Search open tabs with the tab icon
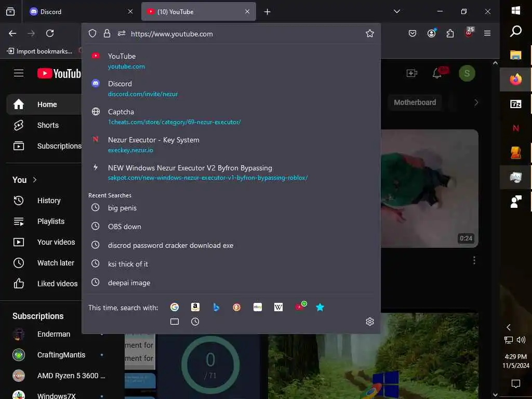 click(175, 321)
